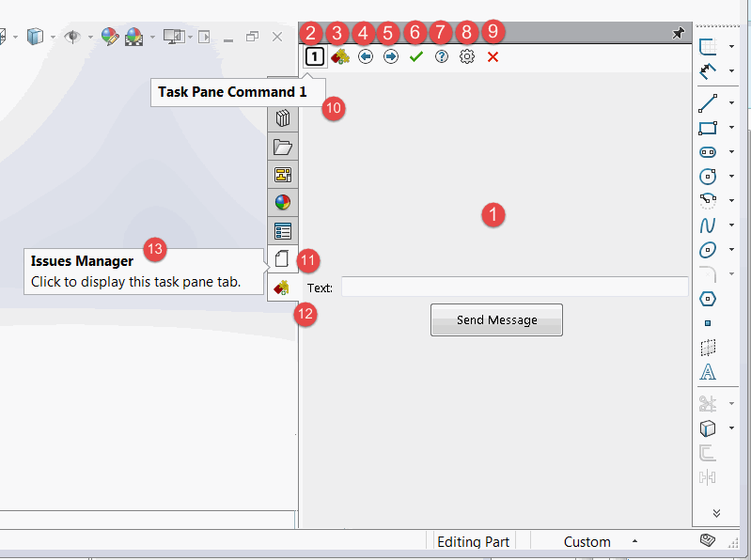Open the Ellipse tool dropdown arrow
Image resolution: width=751 pixels, height=560 pixels.
click(x=731, y=249)
